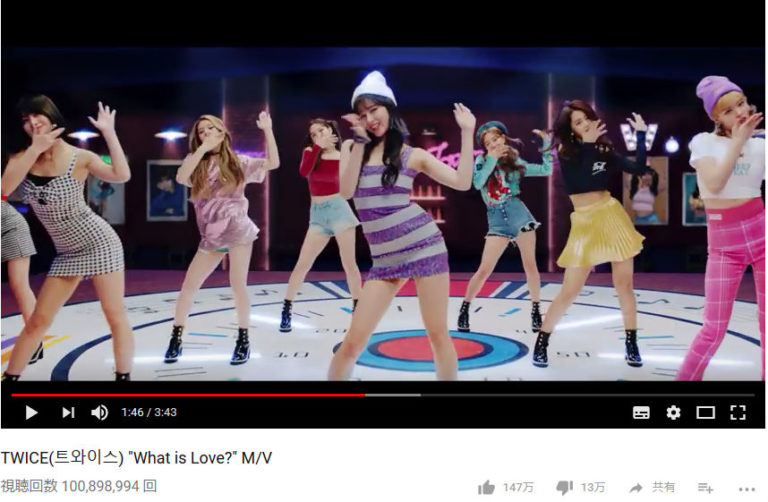Open the settings gear menu
The width and height of the screenshot is (768, 502).
(673, 412)
